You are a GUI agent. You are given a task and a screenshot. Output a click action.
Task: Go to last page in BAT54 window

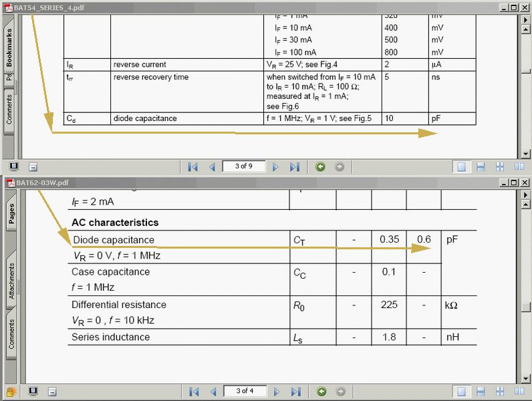click(x=295, y=167)
